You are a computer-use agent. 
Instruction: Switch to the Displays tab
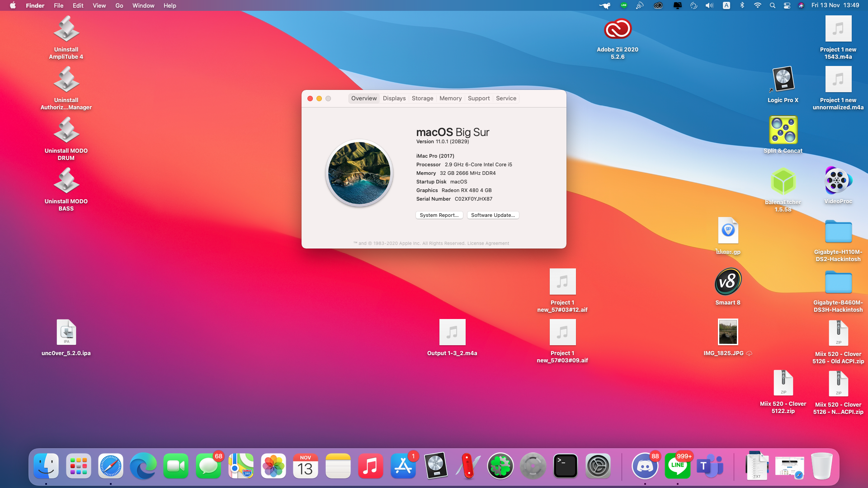[x=394, y=98]
